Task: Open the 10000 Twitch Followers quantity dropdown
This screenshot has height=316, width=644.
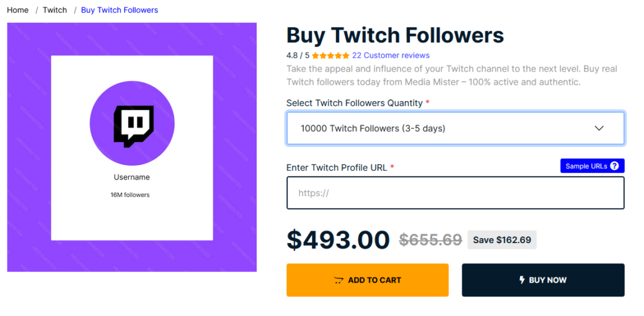Action: (455, 128)
